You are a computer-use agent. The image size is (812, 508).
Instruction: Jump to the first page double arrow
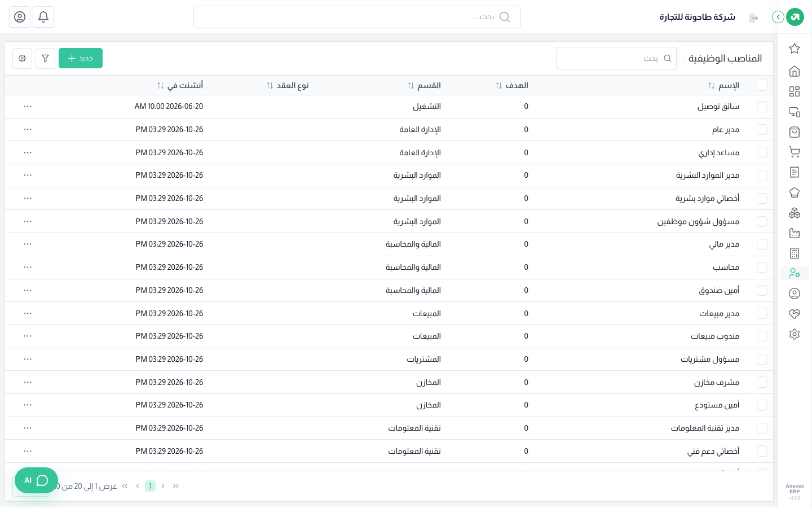tap(176, 486)
